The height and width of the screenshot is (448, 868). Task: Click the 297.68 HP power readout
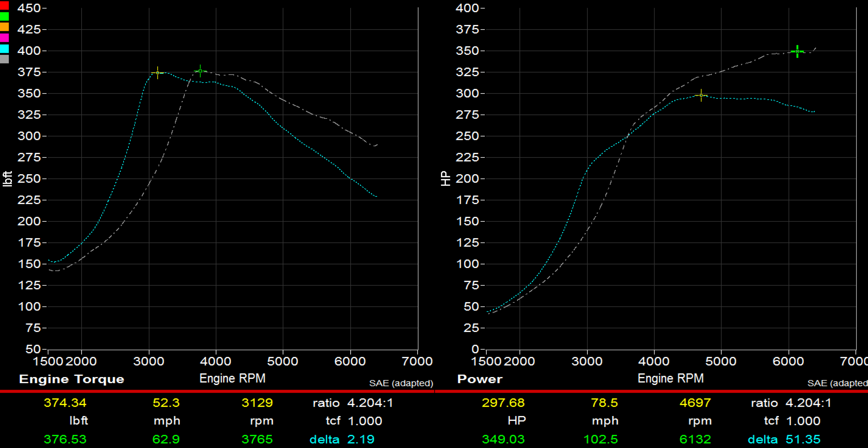pyautogui.click(x=503, y=403)
